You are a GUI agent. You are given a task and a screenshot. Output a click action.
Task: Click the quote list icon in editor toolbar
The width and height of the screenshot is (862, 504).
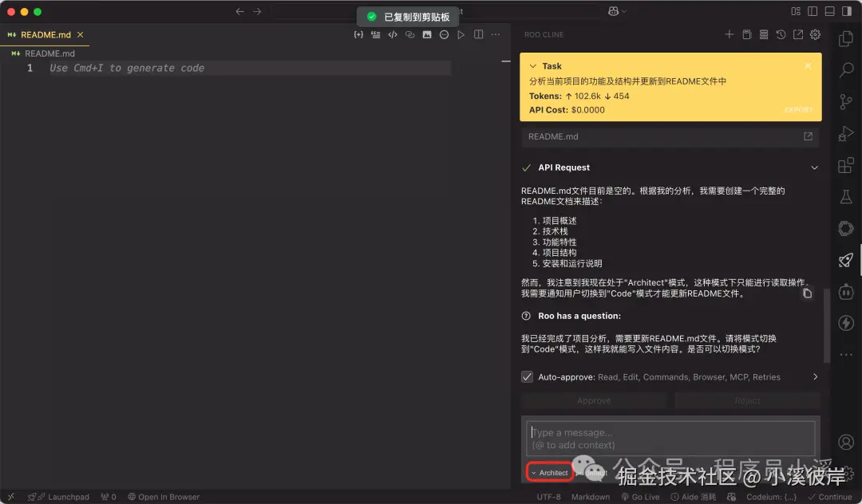pyautogui.click(x=375, y=34)
